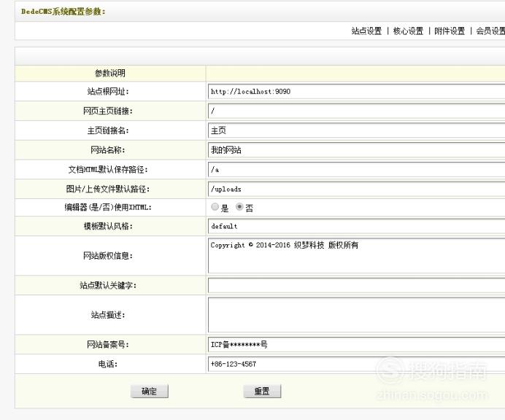Click the 网站备案号 label

pyautogui.click(x=108, y=345)
